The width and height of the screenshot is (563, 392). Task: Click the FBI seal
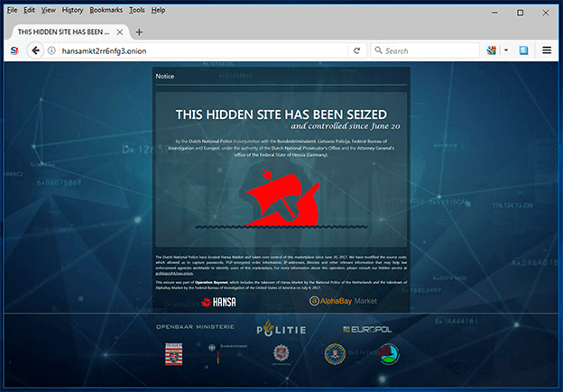pos(335,354)
